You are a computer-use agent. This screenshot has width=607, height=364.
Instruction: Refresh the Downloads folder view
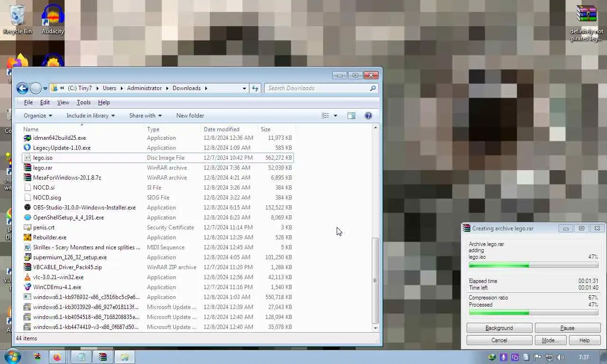click(x=255, y=88)
